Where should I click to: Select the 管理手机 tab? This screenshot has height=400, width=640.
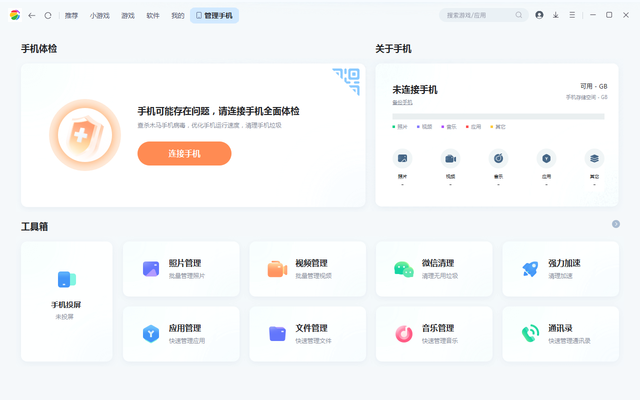214,16
